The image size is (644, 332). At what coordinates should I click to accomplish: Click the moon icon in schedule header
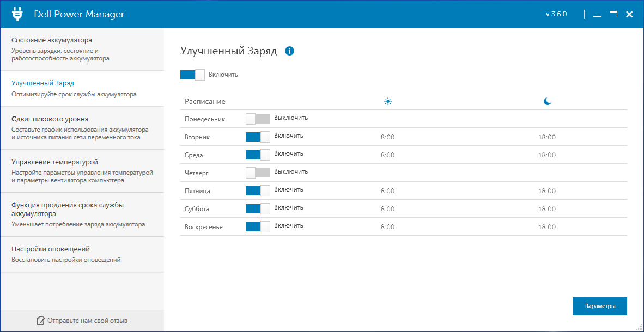click(x=548, y=101)
